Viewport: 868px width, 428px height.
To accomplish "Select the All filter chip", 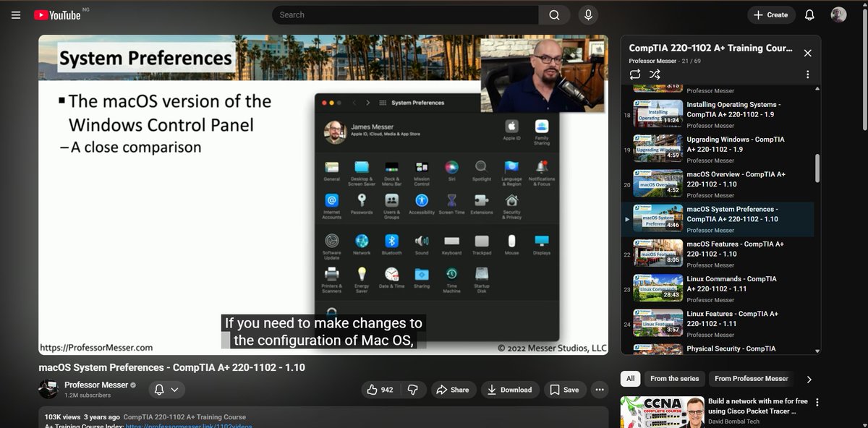I will pos(630,379).
